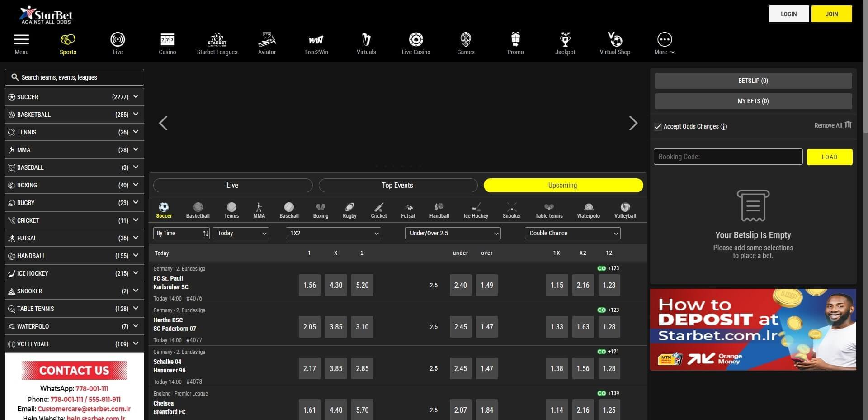868x420 pixels.
Task: Click the Live Casino chip icon
Action: tap(416, 40)
